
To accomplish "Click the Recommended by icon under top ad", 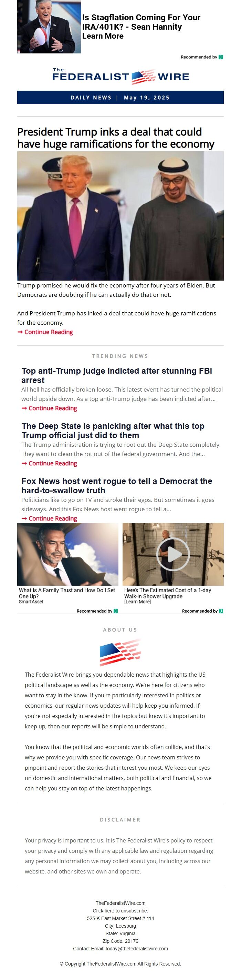I will [221, 57].
